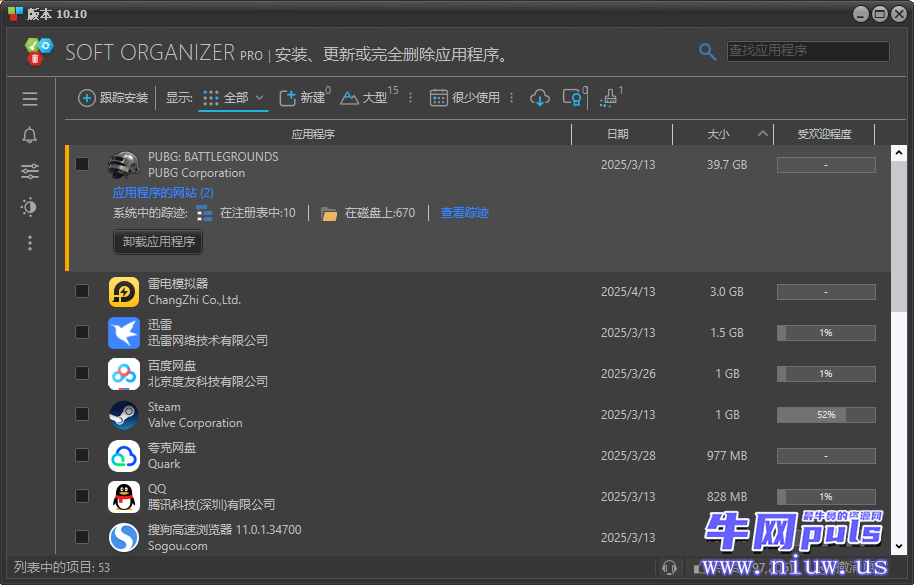Click the 列表中的项目: 53 status text
This screenshot has width=914, height=585.
[62, 568]
